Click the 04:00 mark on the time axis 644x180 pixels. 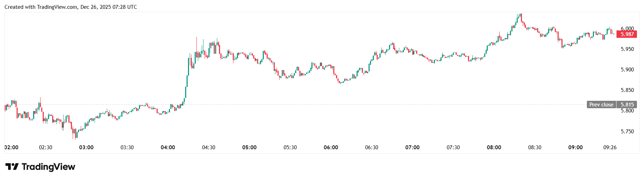click(168, 147)
